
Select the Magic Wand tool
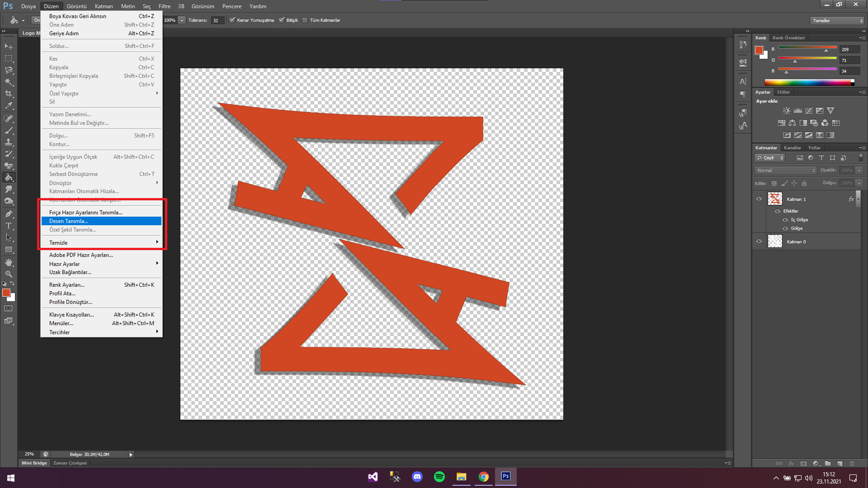pyautogui.click(x=9, y=82)
